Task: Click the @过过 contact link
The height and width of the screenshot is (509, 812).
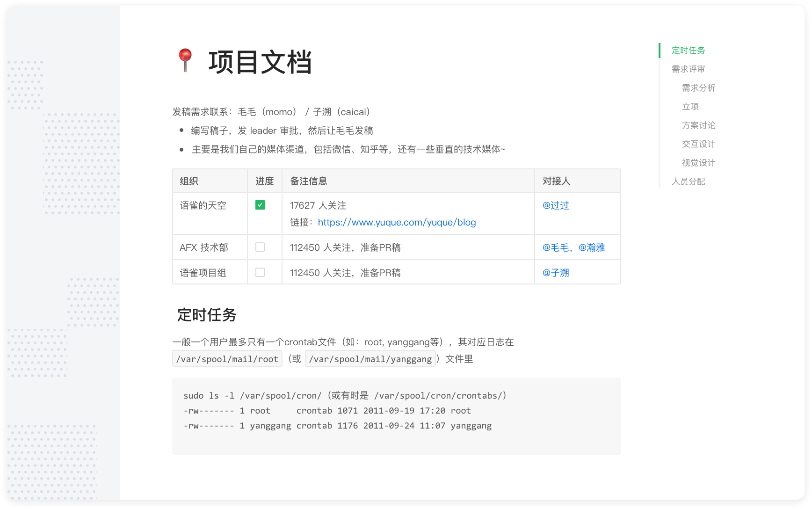Action: coord(555,205)
